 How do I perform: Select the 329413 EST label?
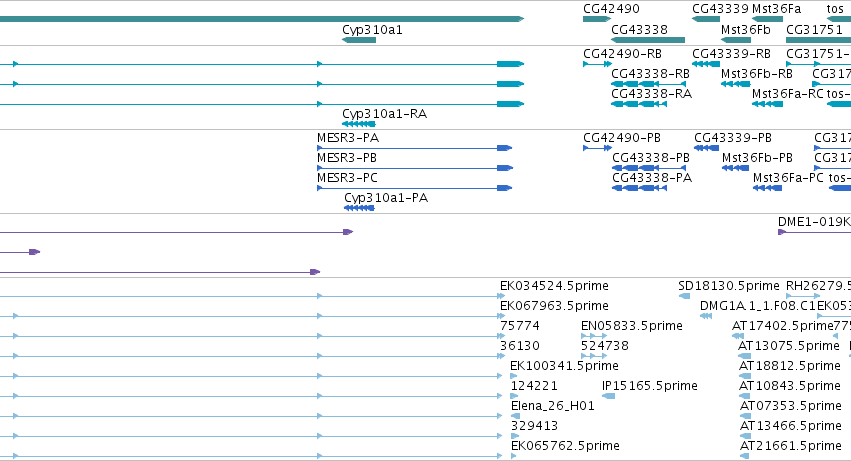[x=534, y=426]
